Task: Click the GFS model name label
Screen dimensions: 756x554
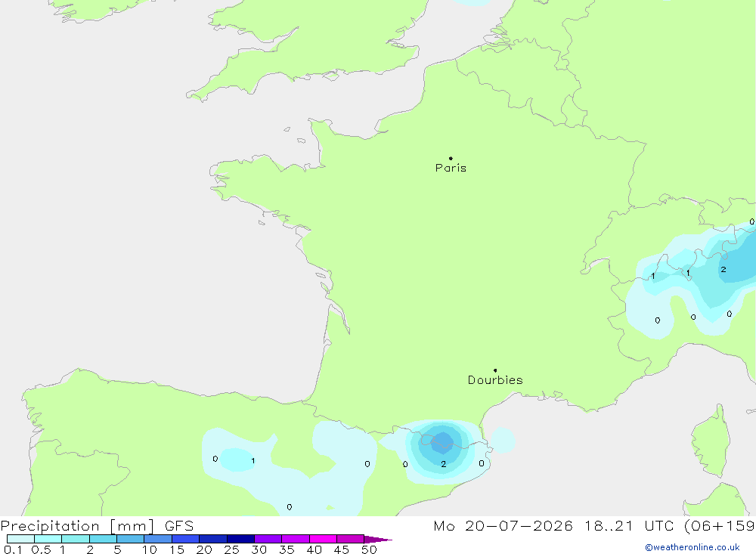Action: coord(179,526)
